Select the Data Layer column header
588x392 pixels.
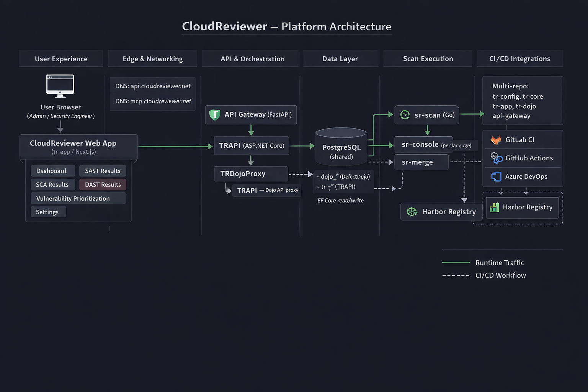[x=340, y=59]
